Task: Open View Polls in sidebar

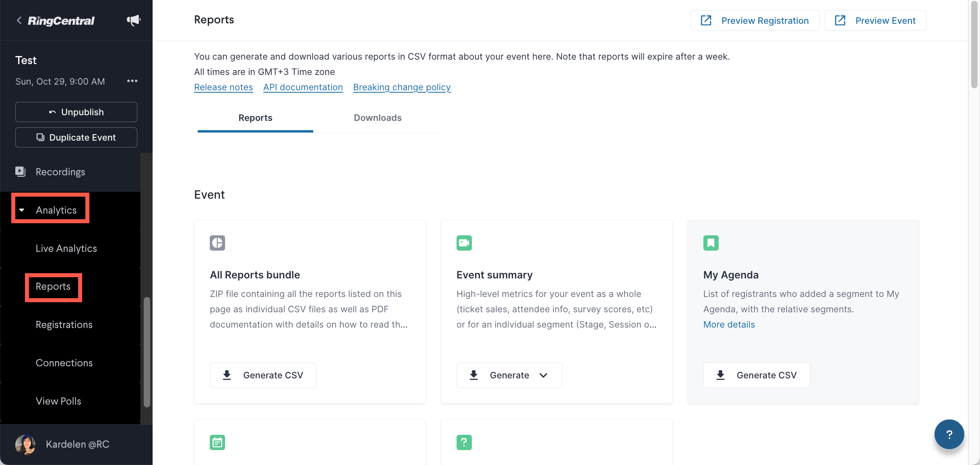Action: 58,401
